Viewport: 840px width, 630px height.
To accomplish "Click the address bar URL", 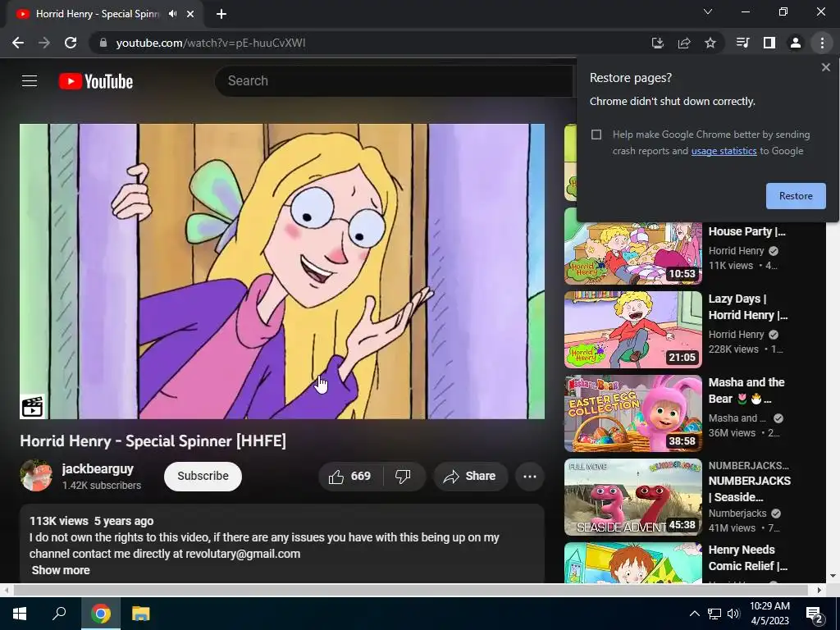I will [x=211, y=43].
